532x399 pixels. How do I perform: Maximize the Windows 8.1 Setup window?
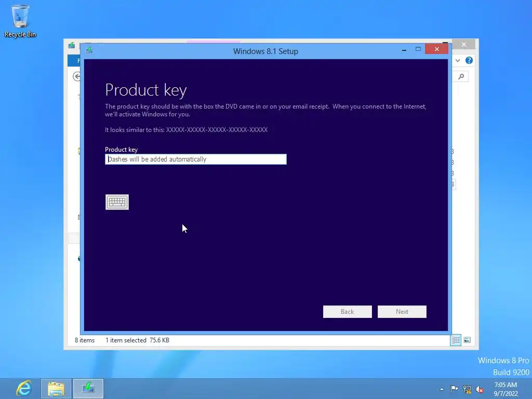coord(418,49)
